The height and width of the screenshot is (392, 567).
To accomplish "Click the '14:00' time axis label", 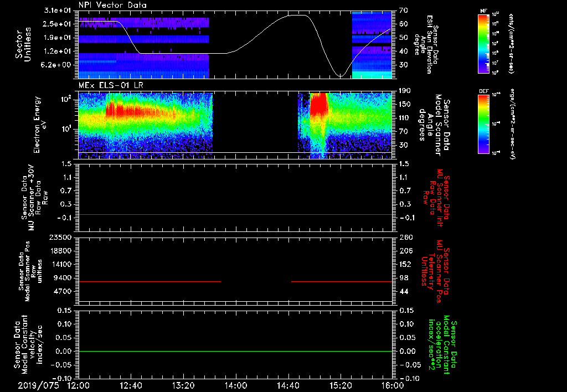I will click(x=236, y=385).
